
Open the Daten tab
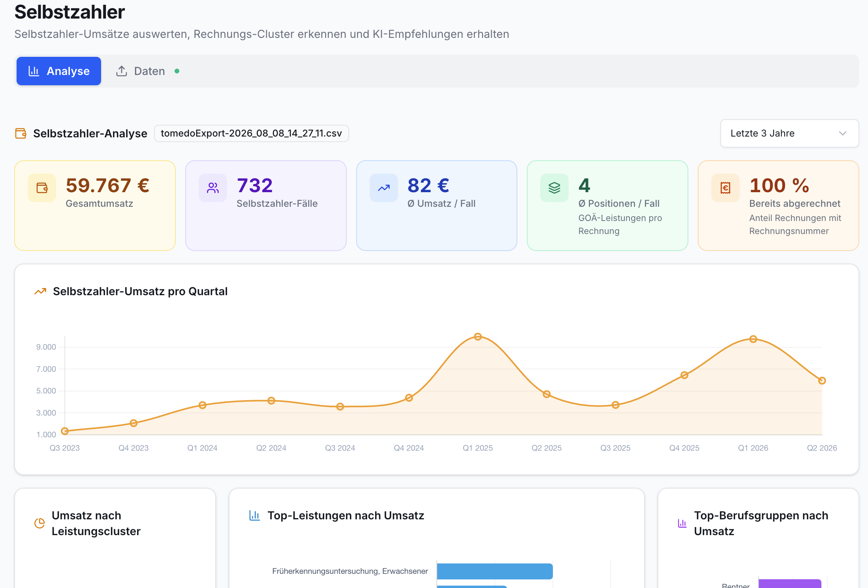148,71
